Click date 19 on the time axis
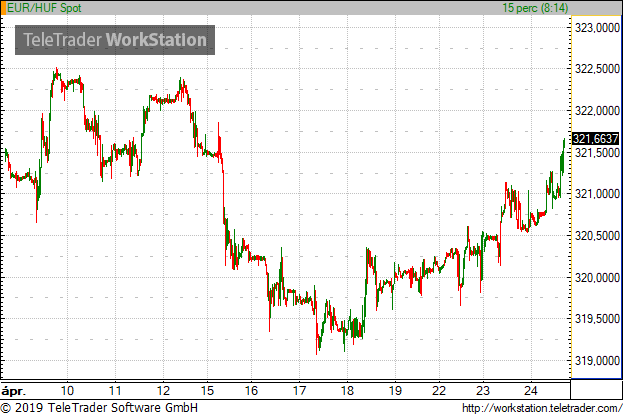The image size is (623, 417). click(x=395, y=391)
